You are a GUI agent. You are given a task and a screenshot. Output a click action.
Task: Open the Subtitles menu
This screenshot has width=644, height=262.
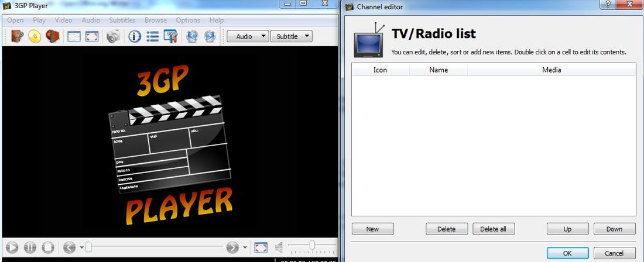(122, 20)
